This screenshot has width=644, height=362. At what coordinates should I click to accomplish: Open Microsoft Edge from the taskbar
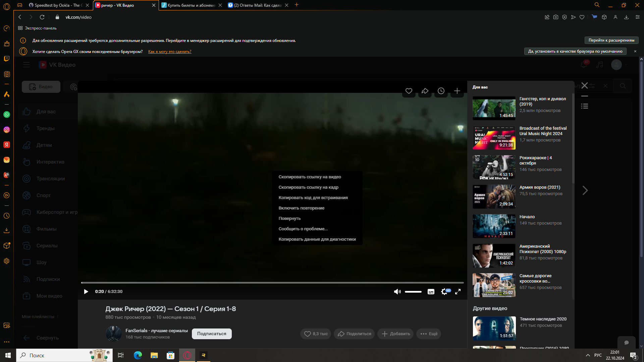(138, 355)
